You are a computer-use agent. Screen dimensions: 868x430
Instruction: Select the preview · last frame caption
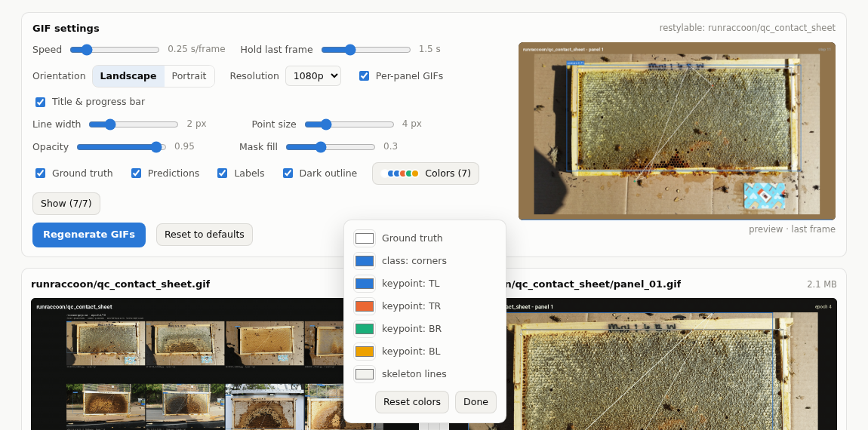793,229
